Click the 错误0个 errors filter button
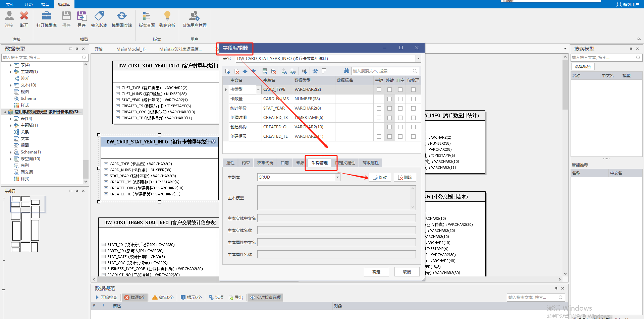644x319 pixels. [x=135, y=298]
